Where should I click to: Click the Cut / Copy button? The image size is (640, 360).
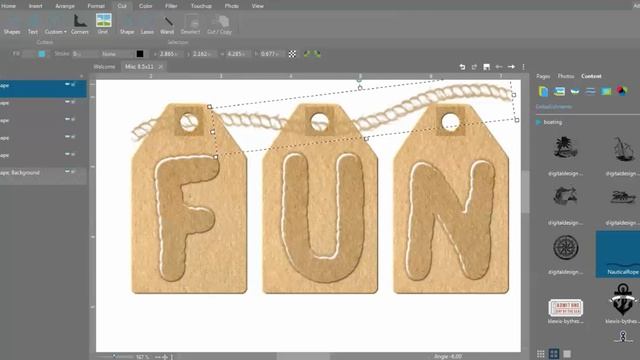[x=220, y=24]
